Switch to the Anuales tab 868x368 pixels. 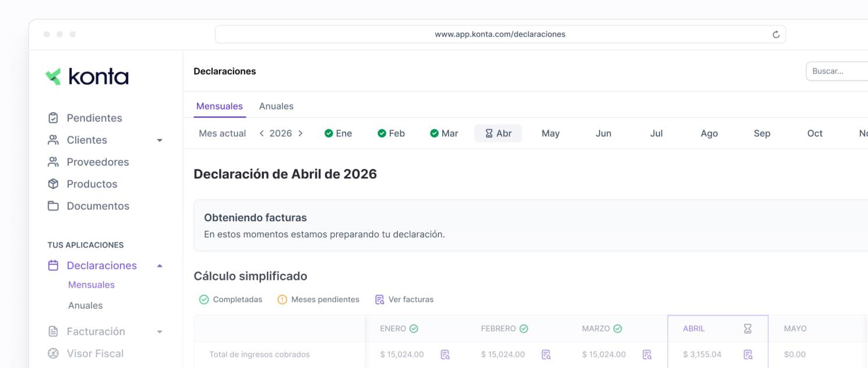pyautogui.click(x=276, y=106)
